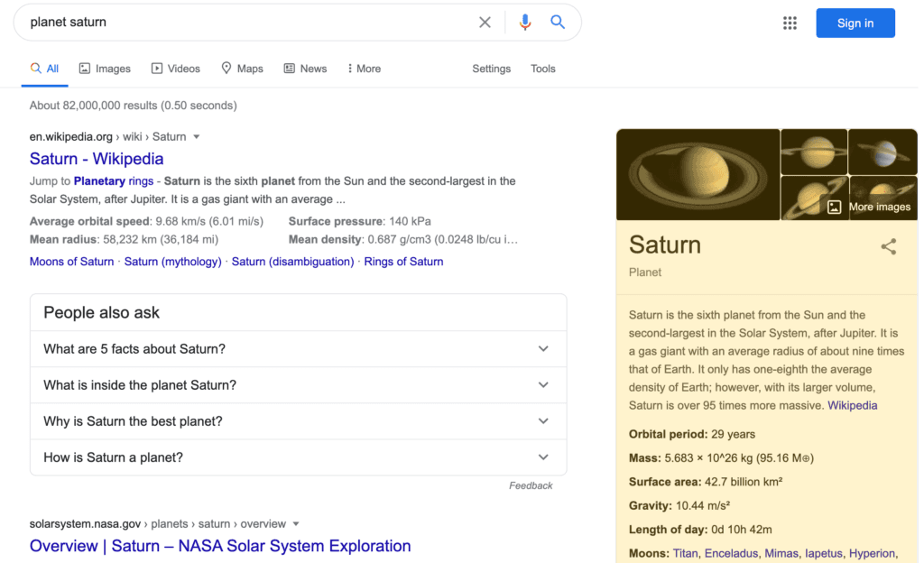
Task: Open the Google apps grid icon
Action: (790, 23)
